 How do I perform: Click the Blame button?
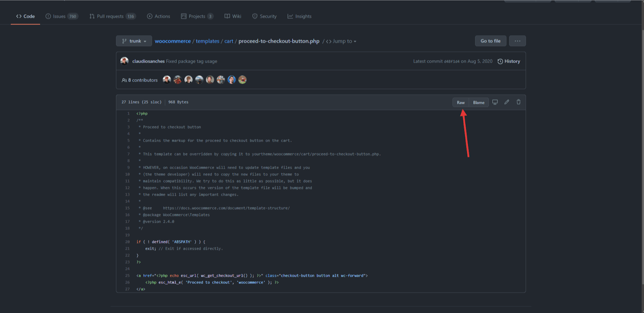tap(479, 102)
